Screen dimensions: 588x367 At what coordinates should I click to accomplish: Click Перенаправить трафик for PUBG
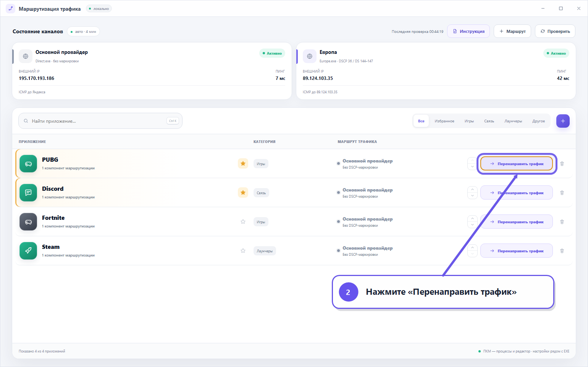coord(517,164)
